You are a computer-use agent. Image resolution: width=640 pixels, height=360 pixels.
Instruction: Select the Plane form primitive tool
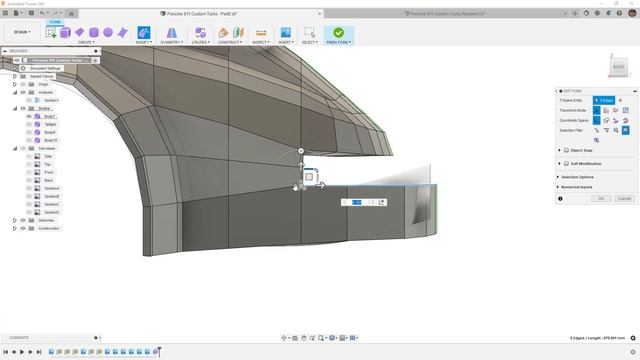click(80, 32)
